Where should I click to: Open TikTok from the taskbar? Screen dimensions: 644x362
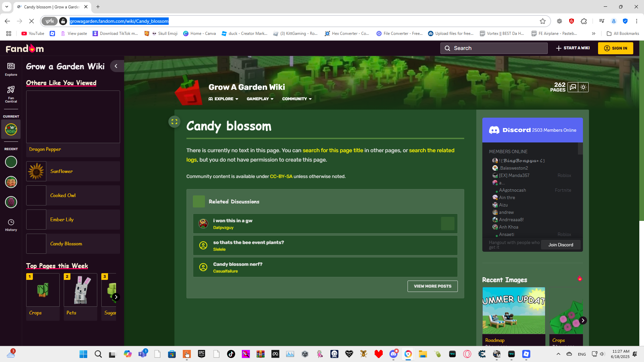(231, 354)
